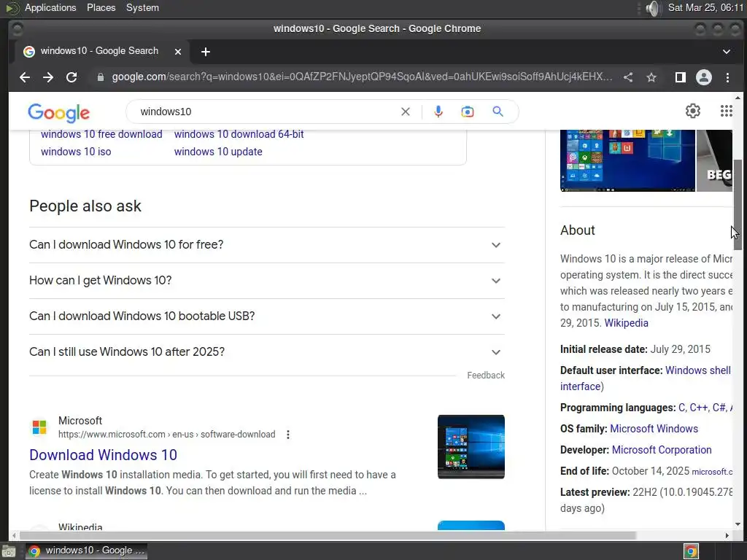The height and width of the screenshot is (560, 747).
Task: Clear the search box with the X icon
Action: 406,112
